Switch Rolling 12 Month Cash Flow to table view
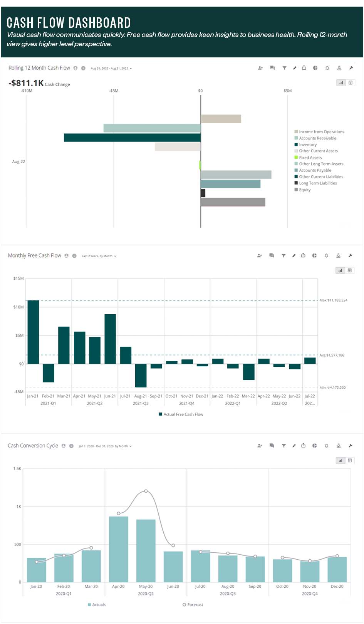364x624 pixels. (x=351, y=83)
